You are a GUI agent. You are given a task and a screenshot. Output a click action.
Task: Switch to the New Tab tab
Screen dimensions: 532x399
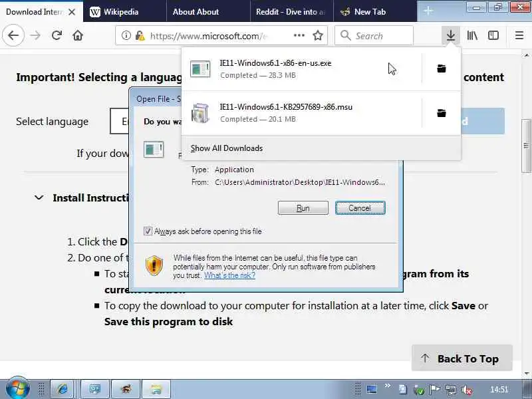tap(375, 11)
